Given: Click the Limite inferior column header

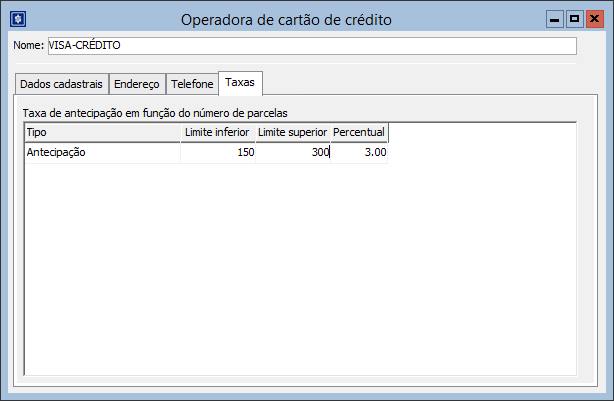Looking at the screenshot, I should click(x=218, y=132).
